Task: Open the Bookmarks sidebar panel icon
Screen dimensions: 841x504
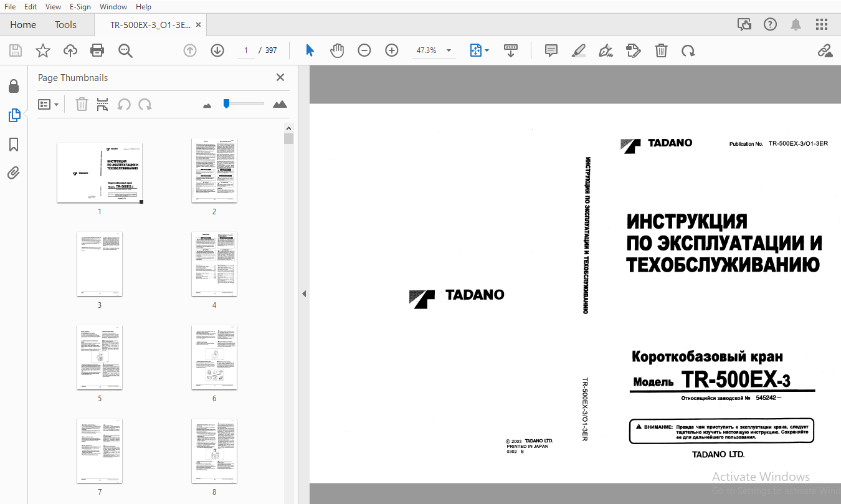Action: pos(14,145)
